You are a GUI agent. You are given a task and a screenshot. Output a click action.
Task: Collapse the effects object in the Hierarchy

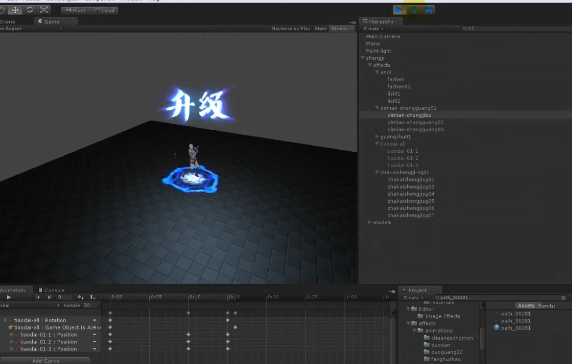[370, 65]
